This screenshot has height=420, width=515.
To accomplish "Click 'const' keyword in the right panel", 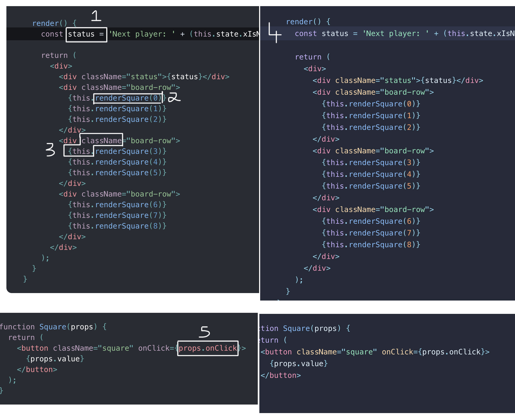I will coord(306,34).
